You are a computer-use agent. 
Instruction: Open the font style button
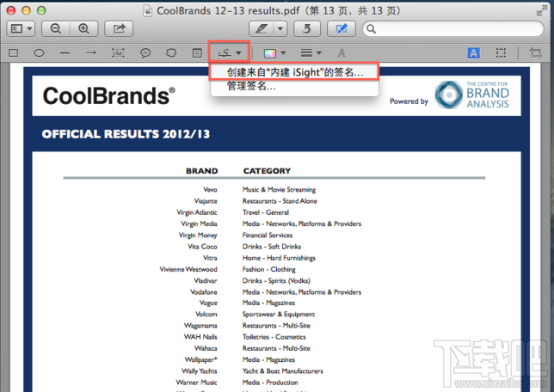pos(341,53)
